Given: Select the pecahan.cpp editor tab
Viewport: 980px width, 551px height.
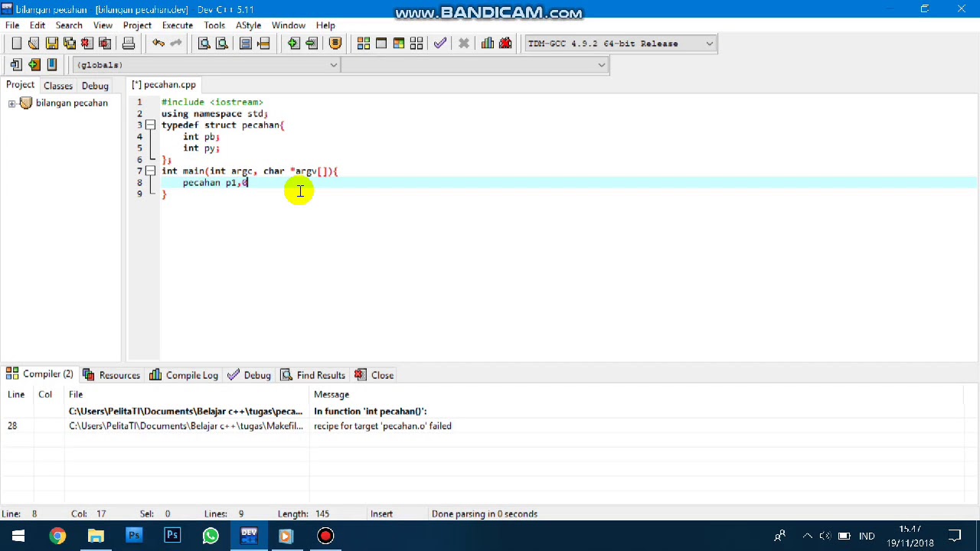Looking at the screenshot, I should coord(164,85).
